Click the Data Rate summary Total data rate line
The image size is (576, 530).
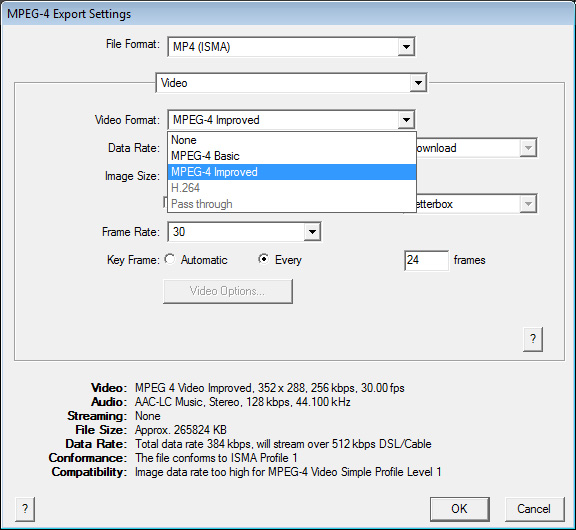pos(283,444)
